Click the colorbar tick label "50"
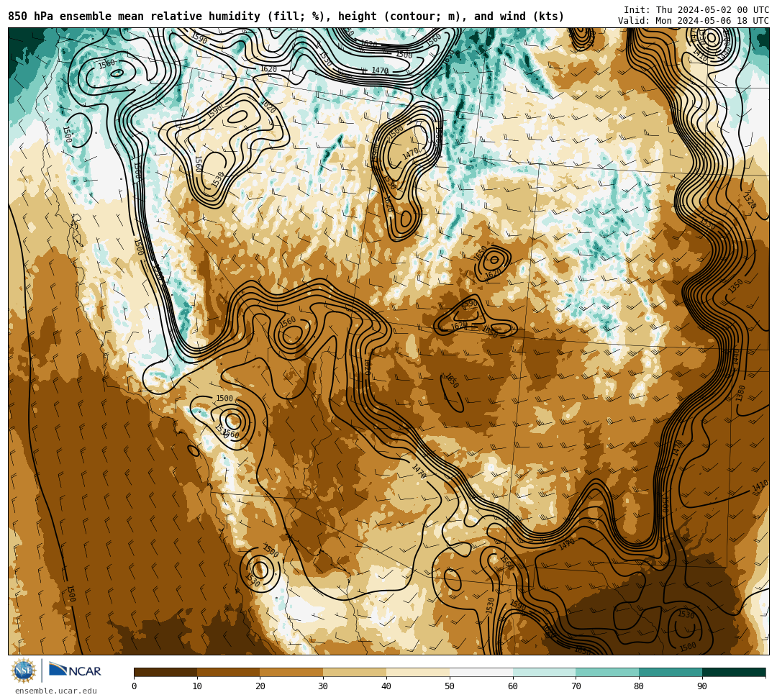Screen dimensions: 777x700 450,686
